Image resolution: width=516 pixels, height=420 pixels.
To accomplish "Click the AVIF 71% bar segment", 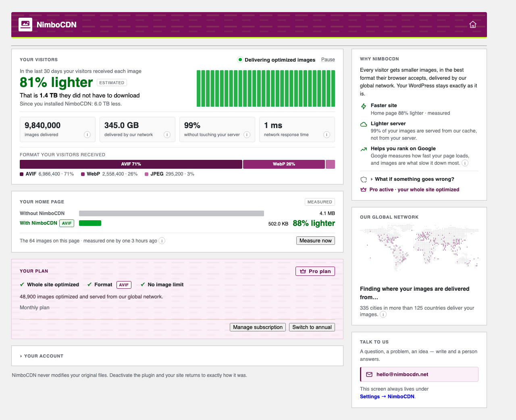I will 131,164.
